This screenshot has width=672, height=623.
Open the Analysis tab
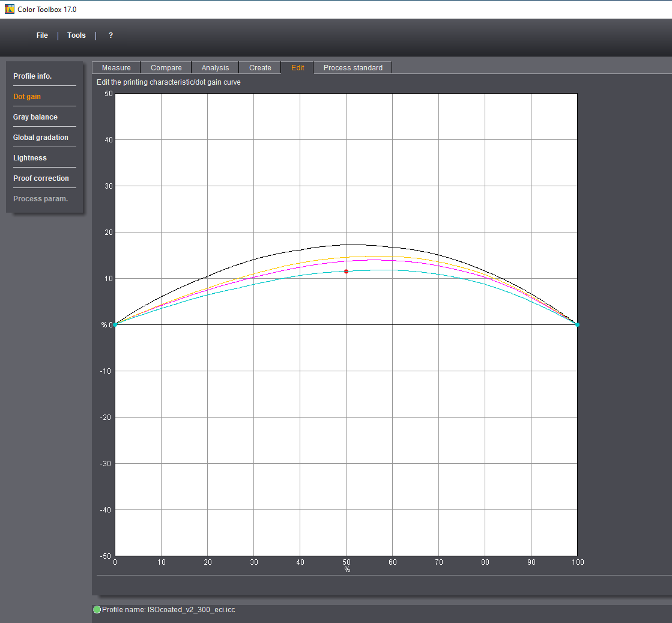click(x=215, y=68)
